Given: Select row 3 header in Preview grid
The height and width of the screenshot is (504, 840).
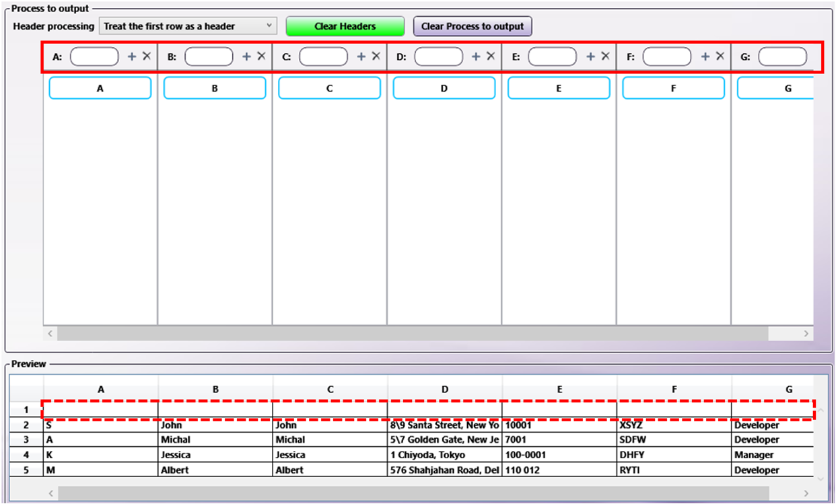Looking at the screenshot, I should click(26, 439).
